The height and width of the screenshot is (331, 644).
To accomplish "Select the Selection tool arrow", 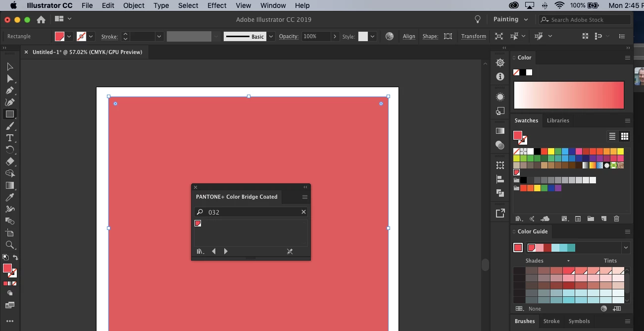I will (9, 67).
